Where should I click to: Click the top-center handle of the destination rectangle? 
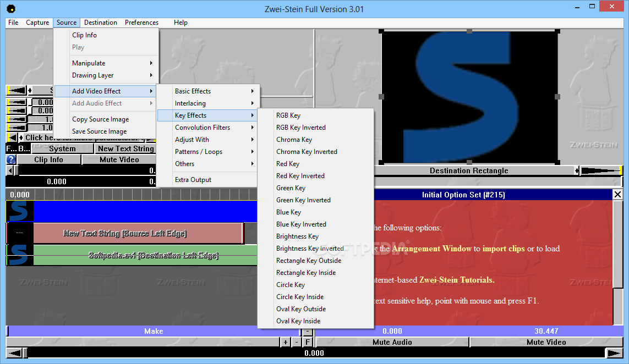tap(469, 31)
